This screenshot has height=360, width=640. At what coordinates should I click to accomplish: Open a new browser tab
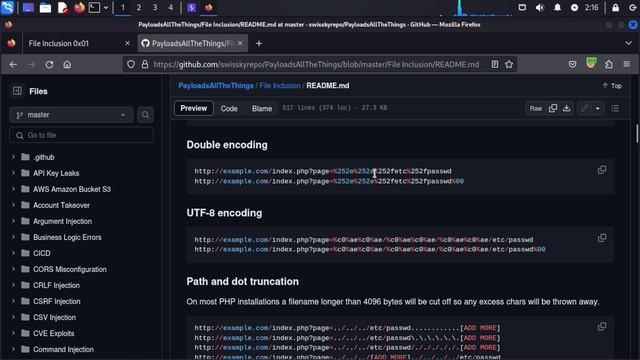(259, 43)
